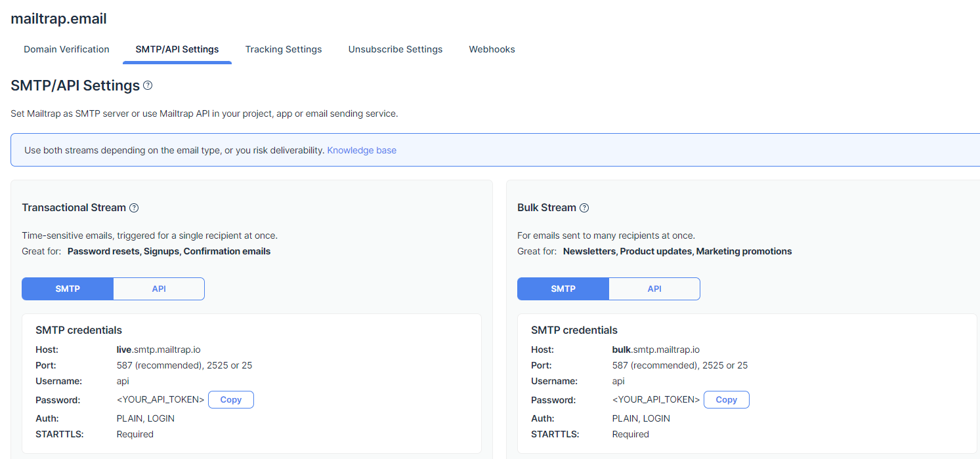
Task: Click the Bulk Stream API token placeholder text
Action: [x=656, y=400]
